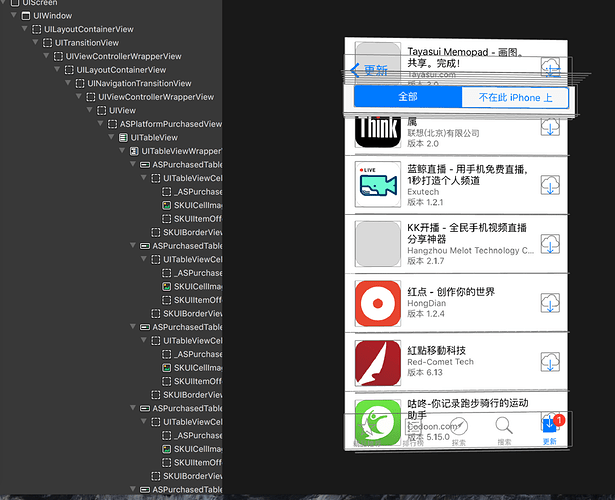
Task: Click the Red-Comet Tech developer name
Action: pyautogui.click(x=440, y=362)
